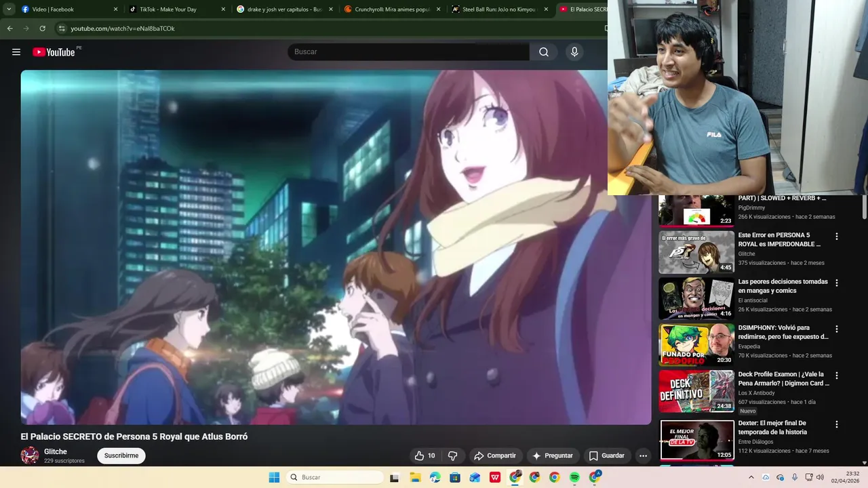Focus the YouTube Buscar search field
Viewport: 868px width, 488px height.
coord(409,52)
